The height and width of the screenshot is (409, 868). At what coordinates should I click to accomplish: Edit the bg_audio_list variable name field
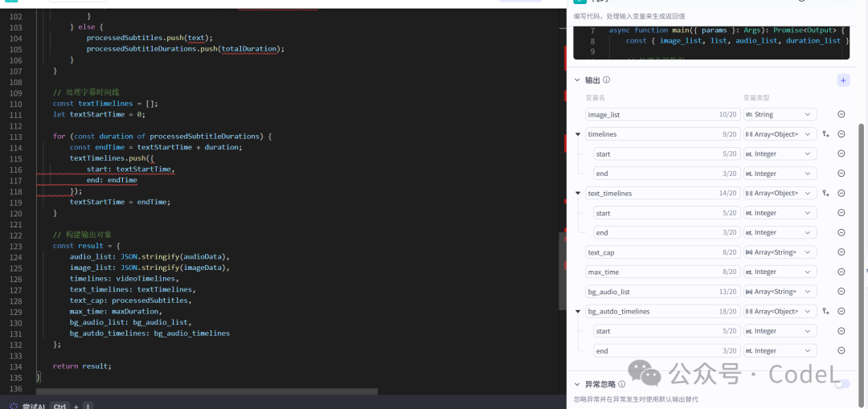tap(662, 292)
